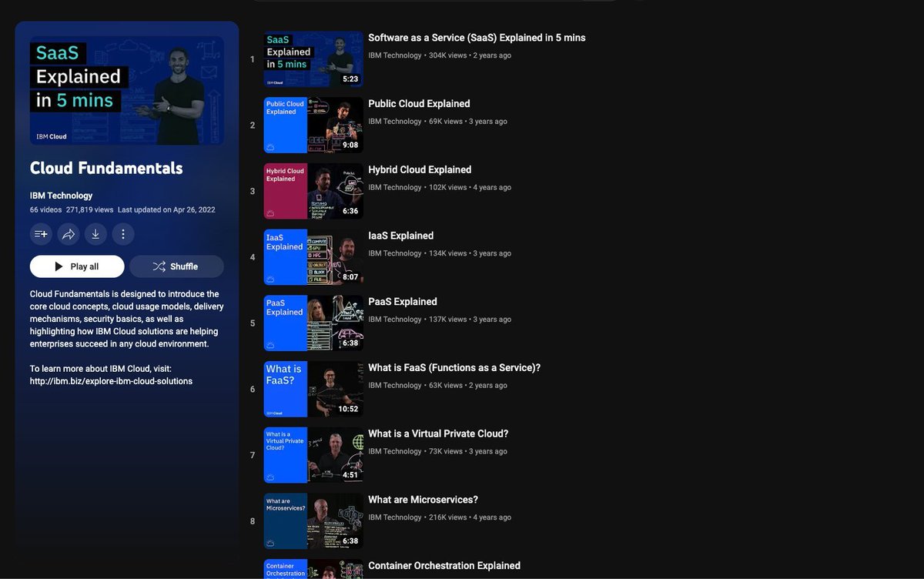Click the 'Last updated on Apr 26, 2022' text
Image resolution: width=924 pixels, height=579 pixels.
[166, 209]
